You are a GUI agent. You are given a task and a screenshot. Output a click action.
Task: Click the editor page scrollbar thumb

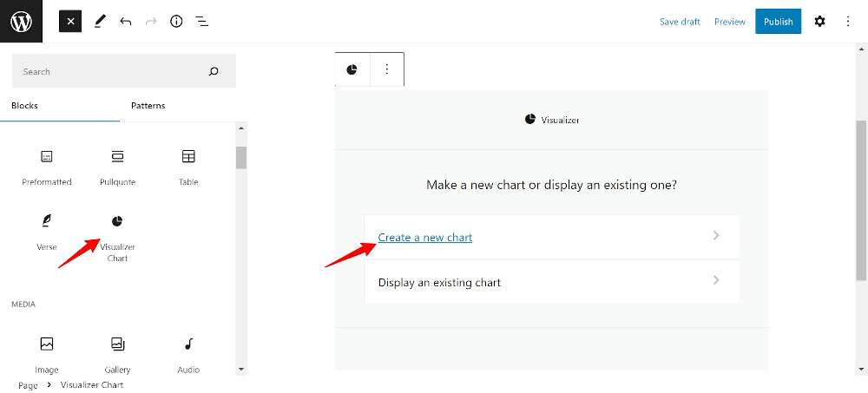tap(861, 200)
